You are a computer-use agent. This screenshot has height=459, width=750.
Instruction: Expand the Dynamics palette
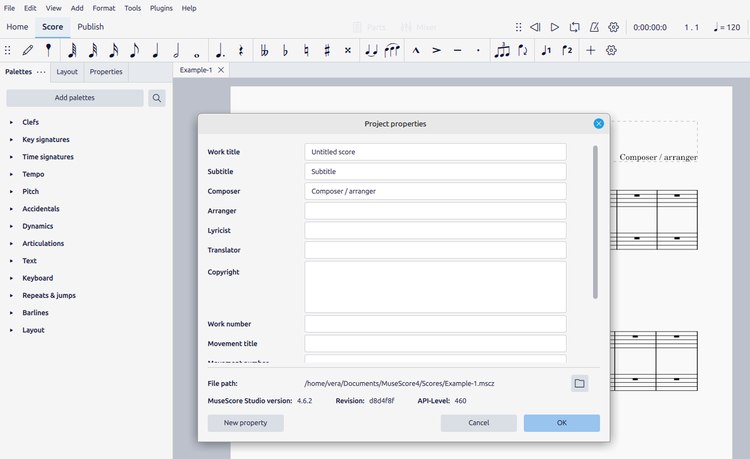pos(11,226)
